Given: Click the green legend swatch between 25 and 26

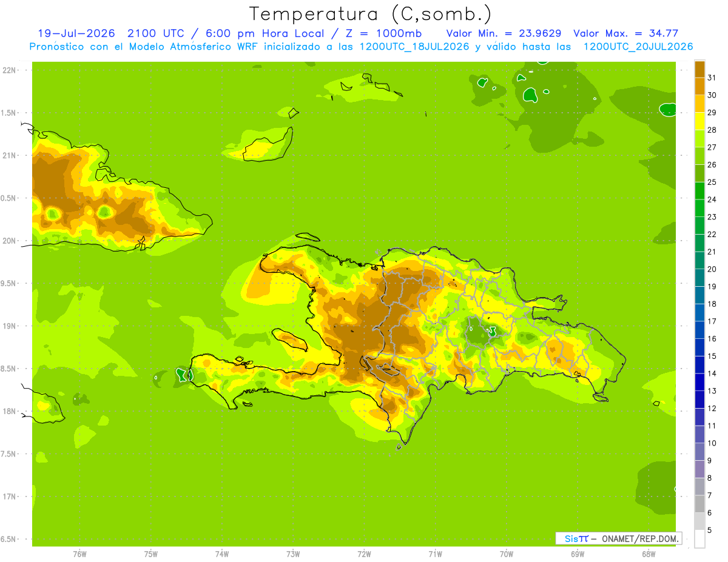Looking at the screenshot, I should pyautogui.click(x=699, y=173).
